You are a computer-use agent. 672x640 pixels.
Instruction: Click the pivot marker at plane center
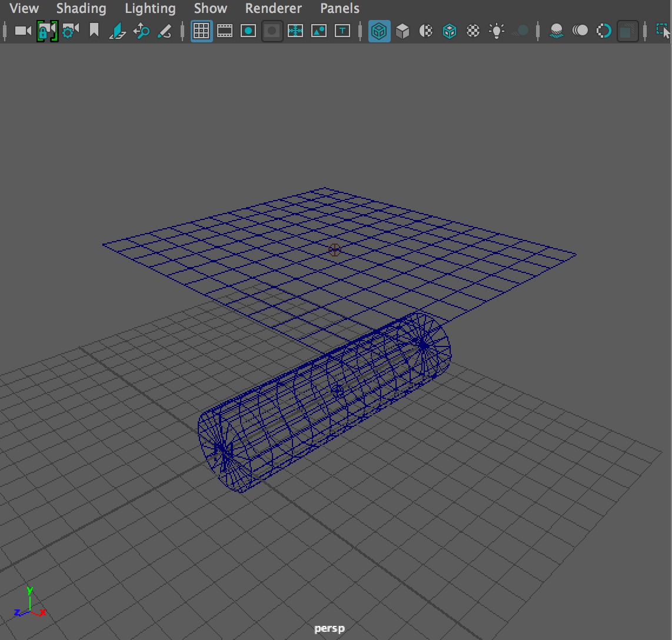pyautogui.click(x=334, y=250)
